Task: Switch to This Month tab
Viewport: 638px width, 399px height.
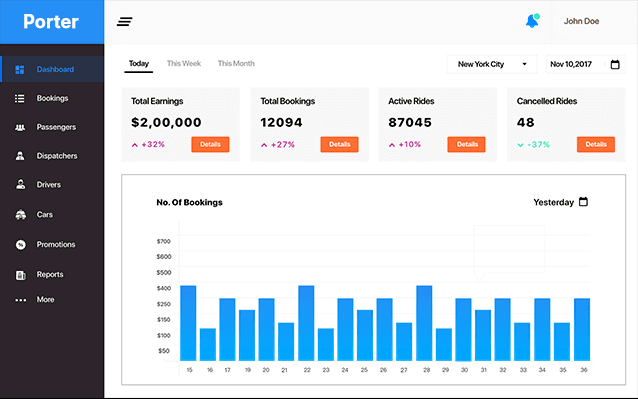Action: point(236,63)
